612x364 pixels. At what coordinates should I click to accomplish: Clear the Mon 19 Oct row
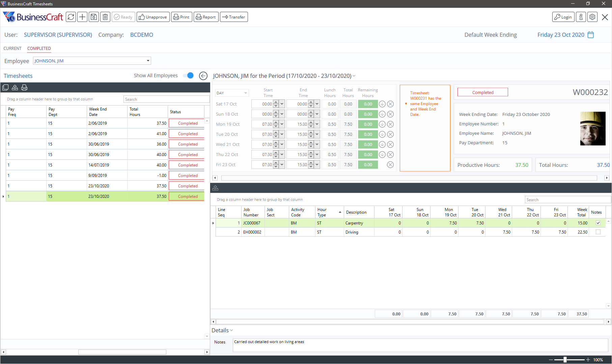pos(390,124)
